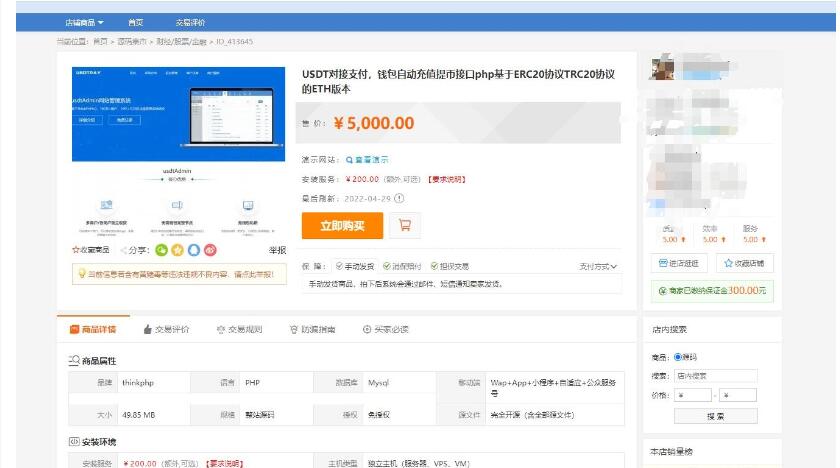Click the 财经/股票/金融 breadcrumb link
This screenshot has height=468, width=840.
tap(181, 42)
